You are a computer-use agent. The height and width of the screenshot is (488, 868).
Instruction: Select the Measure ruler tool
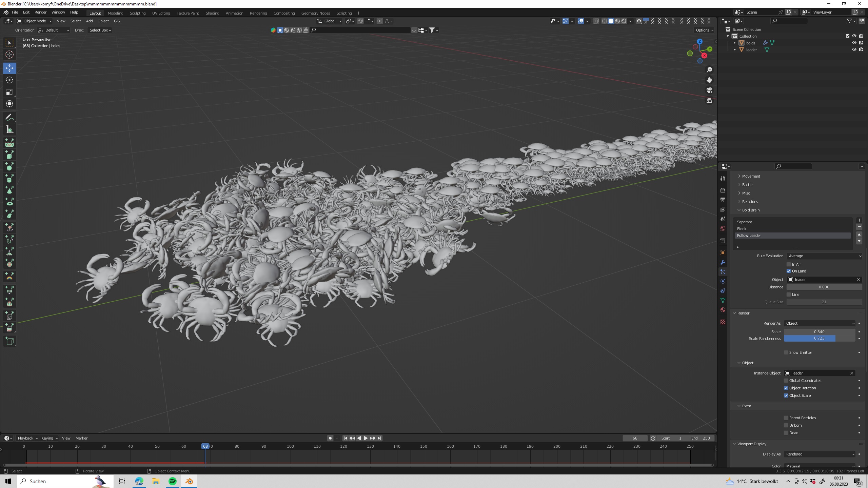9,130
